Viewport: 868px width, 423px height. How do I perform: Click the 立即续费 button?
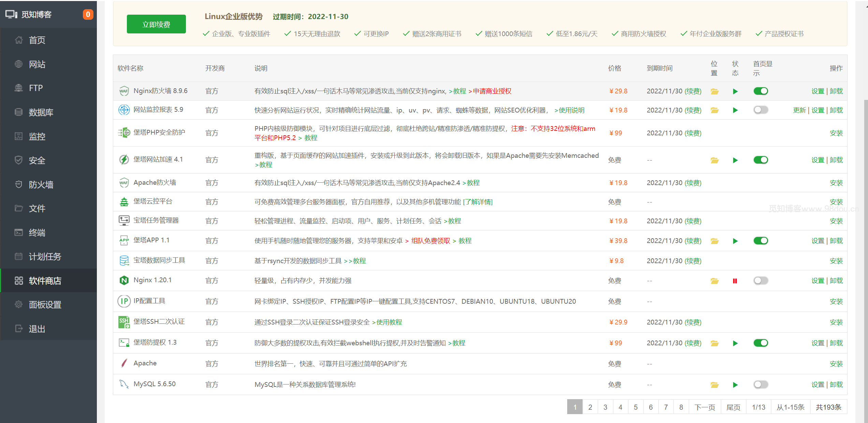156,24
